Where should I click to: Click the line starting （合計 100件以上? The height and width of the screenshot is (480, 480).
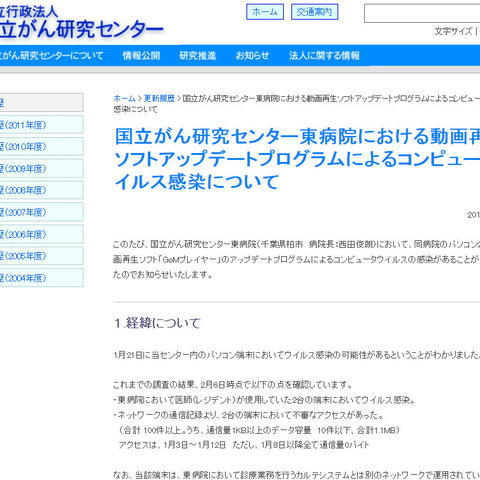click(x=259, y=430)
